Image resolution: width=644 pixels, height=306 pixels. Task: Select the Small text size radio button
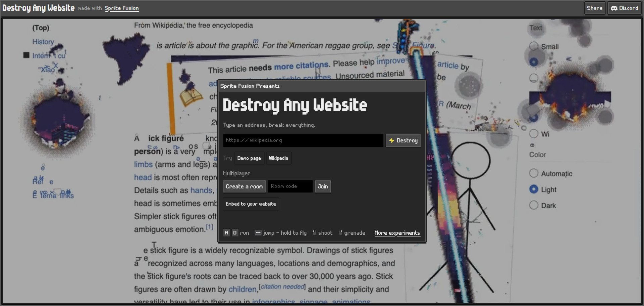point(534,46)
